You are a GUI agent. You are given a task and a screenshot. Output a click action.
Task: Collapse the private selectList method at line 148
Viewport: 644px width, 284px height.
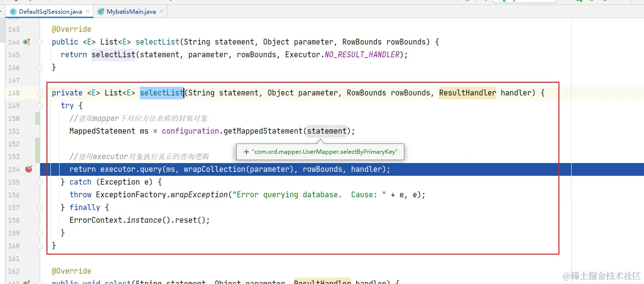click(x=40, y=93)
